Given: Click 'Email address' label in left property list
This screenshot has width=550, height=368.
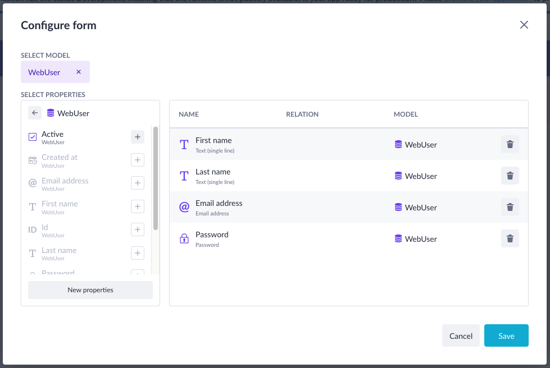Looking at the screenshot, I should (65, 181).
